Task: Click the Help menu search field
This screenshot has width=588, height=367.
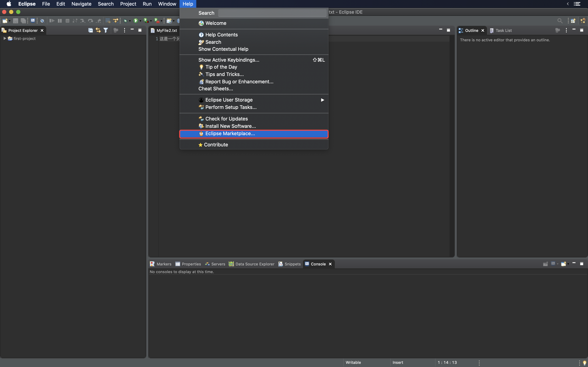Action: point(272,13)
